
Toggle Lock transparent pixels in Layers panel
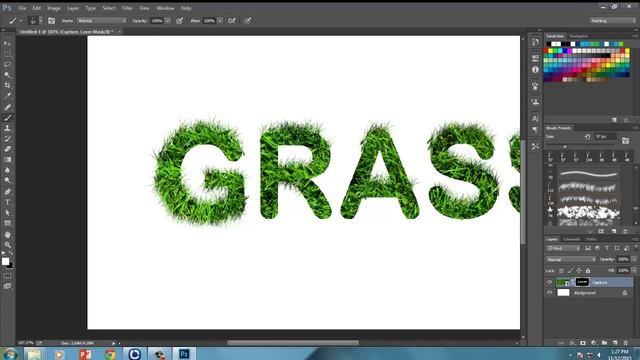click(561, 271)
